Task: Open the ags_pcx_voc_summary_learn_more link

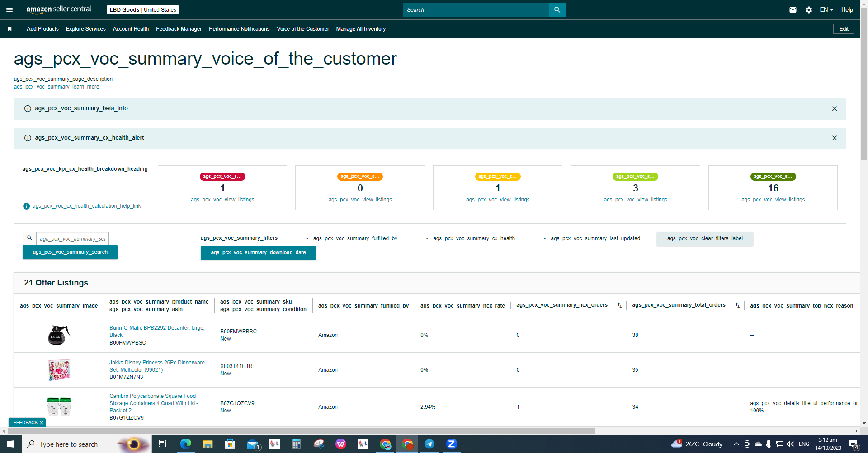Action: click(x=57, y=87)
